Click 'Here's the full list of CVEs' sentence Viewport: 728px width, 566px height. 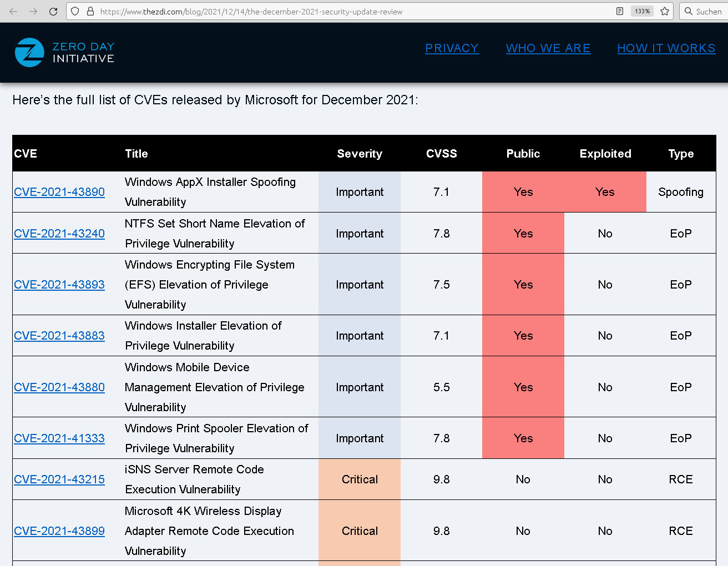215,100
